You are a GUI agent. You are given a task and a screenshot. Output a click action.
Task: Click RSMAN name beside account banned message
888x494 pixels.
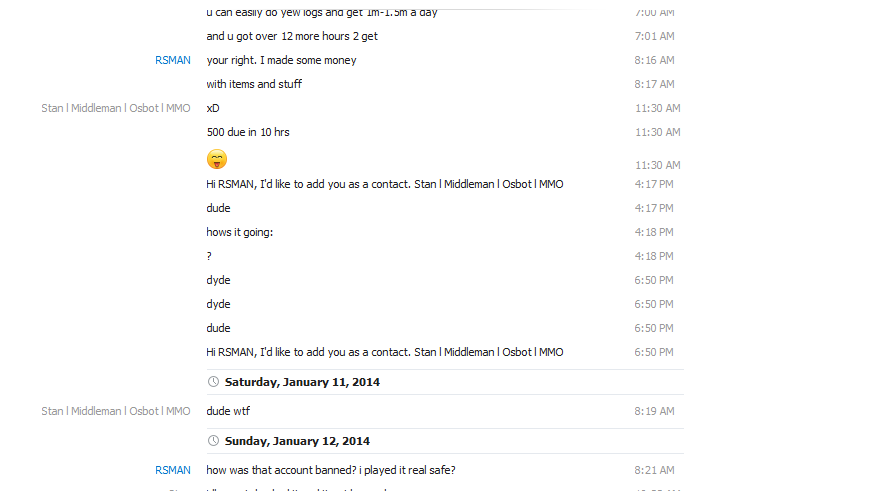pyautogui.click(x=172, y=470)
